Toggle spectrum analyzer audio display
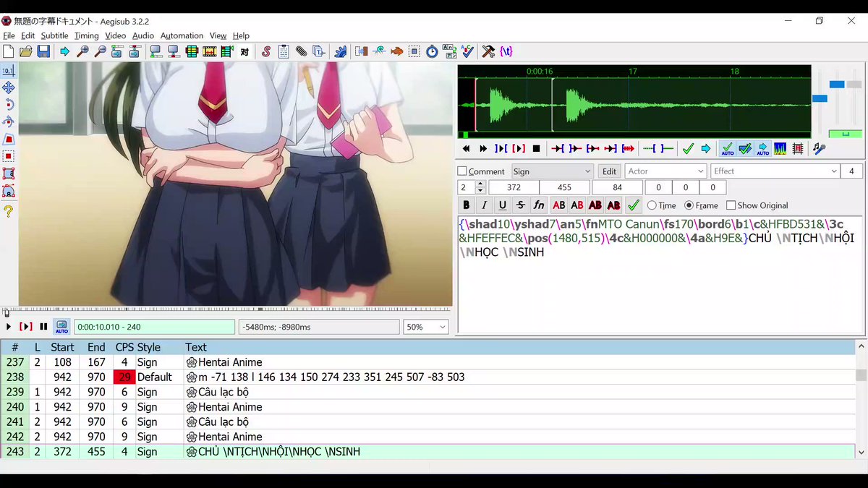 pos(780,148)
